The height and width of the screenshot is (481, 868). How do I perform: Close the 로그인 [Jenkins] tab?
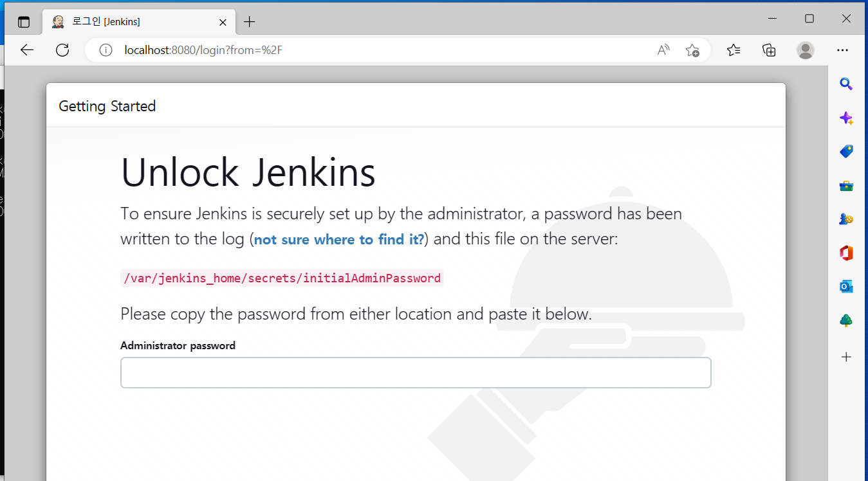223,22
